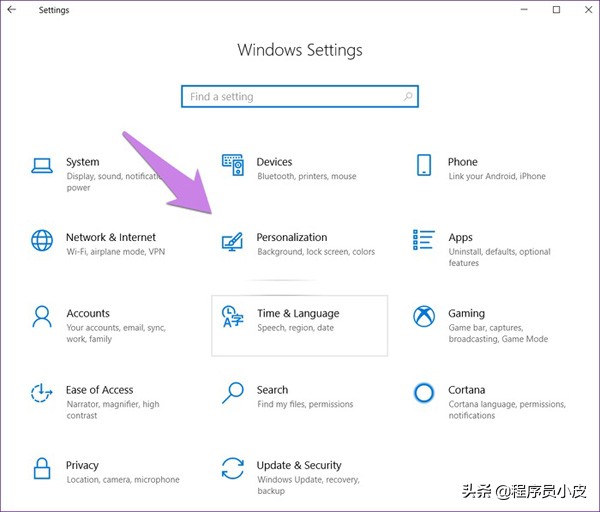Click the Ease of Access icon
Image resolution: width=600 pixels, height=512 pixels.
41,393
